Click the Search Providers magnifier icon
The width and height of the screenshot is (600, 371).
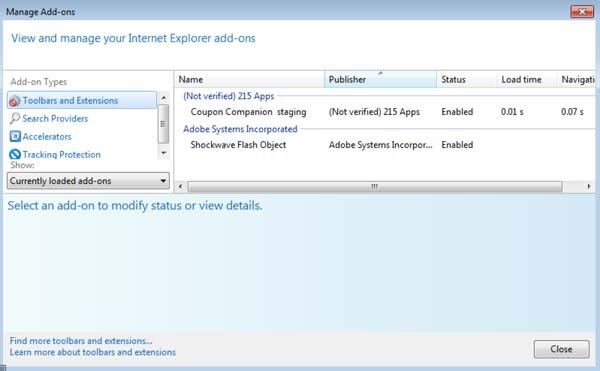[15, 119]
